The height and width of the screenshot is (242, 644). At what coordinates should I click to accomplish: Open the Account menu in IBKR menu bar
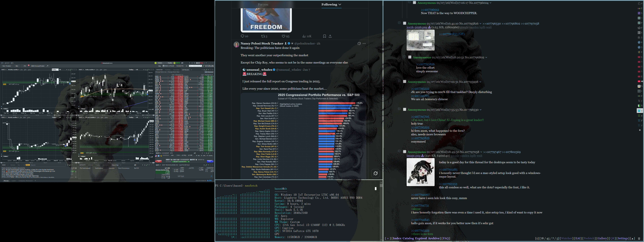[7, 63]
